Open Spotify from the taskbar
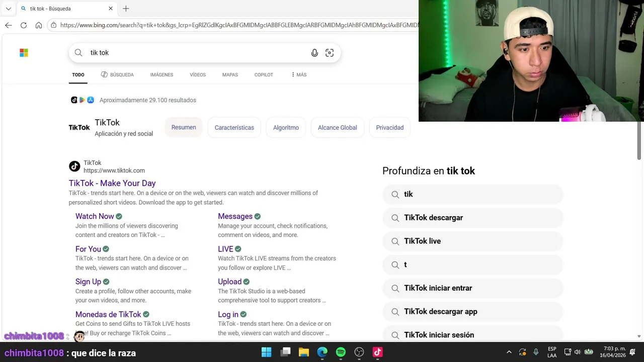 click(341, 352)
